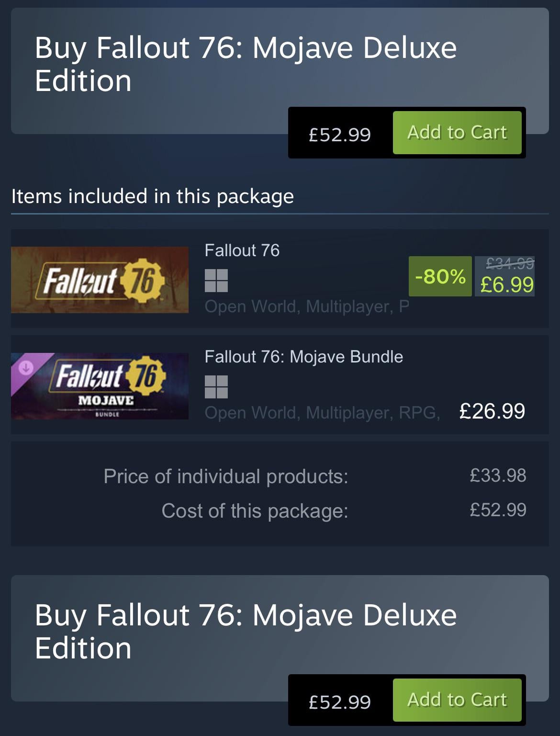Click the Windows icon under Mojave Bundle title
560x736 pixels.
(x=216, y=387)
